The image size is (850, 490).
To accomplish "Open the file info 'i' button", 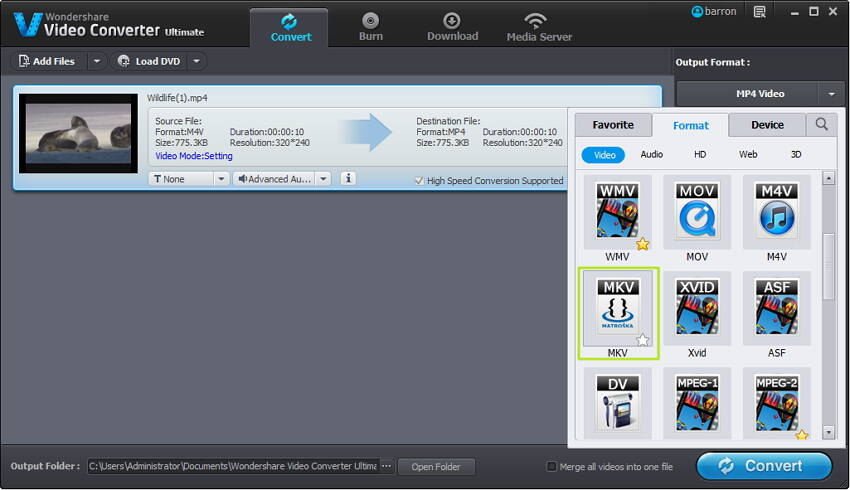I will point(348,178).
